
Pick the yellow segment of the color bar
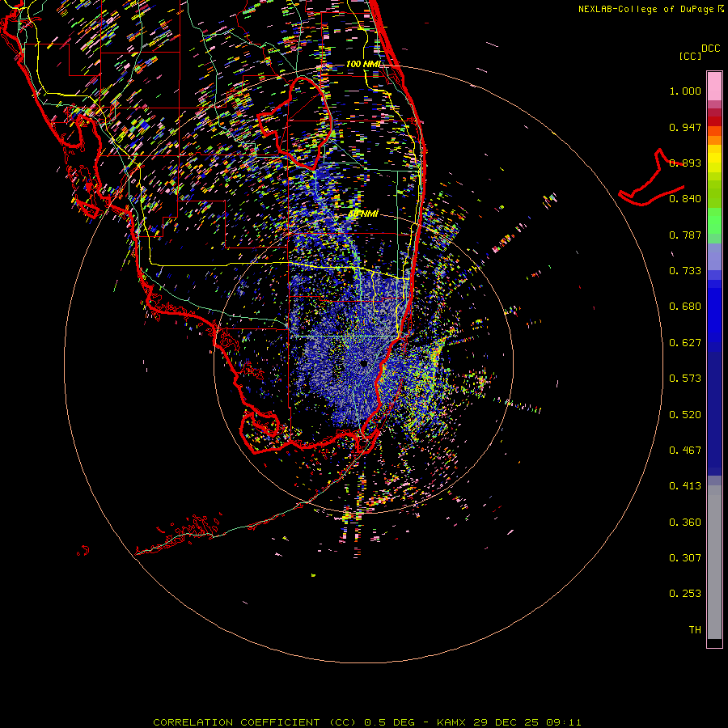click(x=714, y=159)
